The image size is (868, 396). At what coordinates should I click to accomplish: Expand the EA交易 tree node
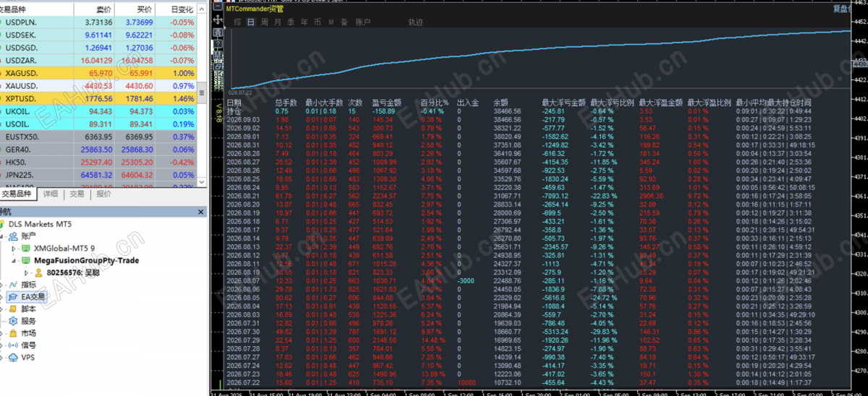coord(2,297)
